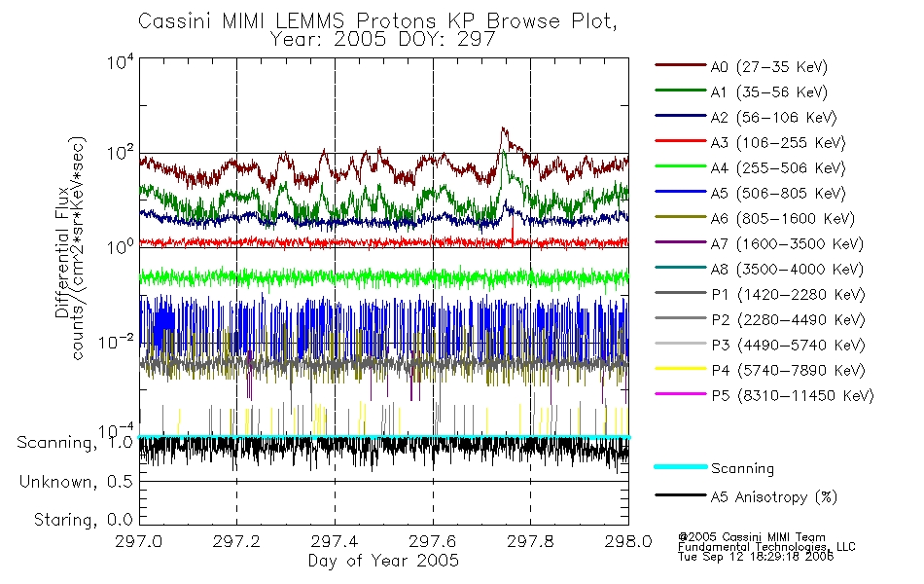Click the dark red A0 legend line swatch
924x584 pixels.
681,65
